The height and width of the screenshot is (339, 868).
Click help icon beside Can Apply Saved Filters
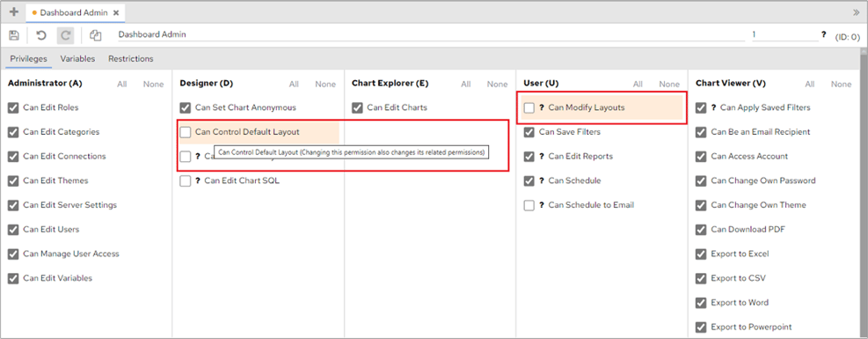[714, 108]
